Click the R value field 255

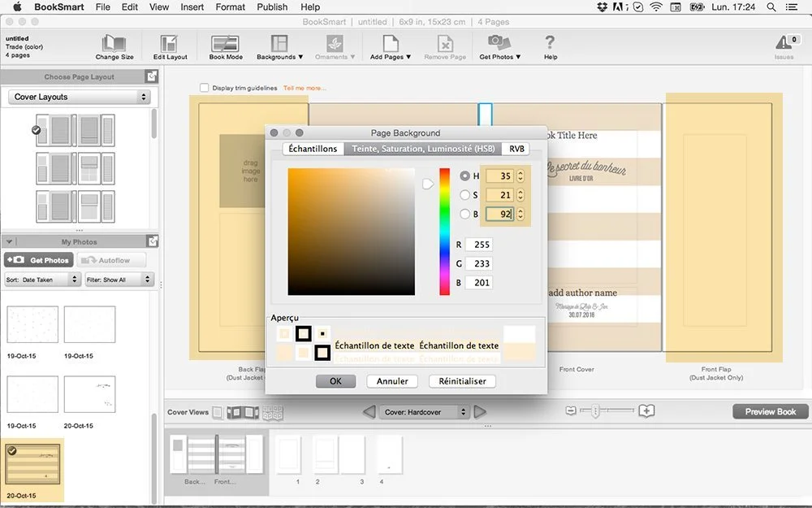479,245
